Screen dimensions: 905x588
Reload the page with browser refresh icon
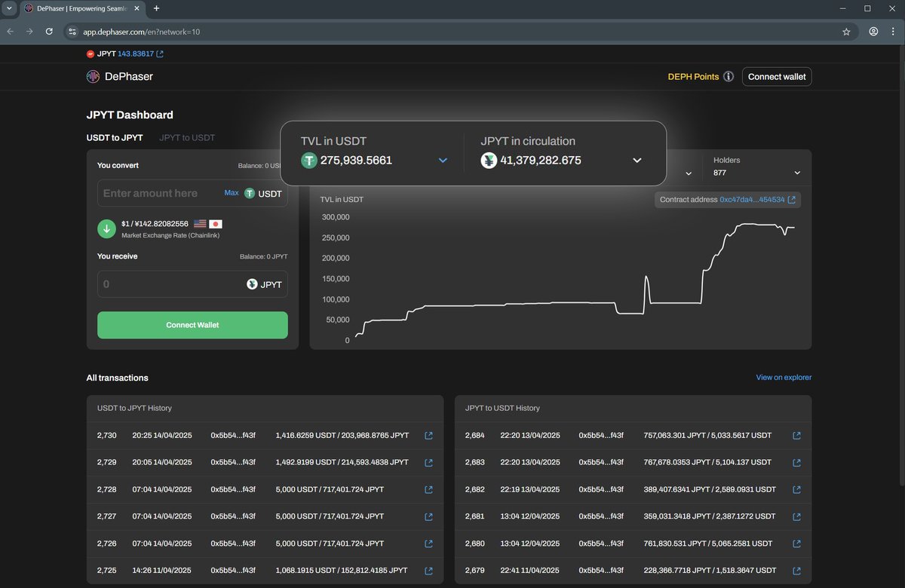click(x=49, y=32)
